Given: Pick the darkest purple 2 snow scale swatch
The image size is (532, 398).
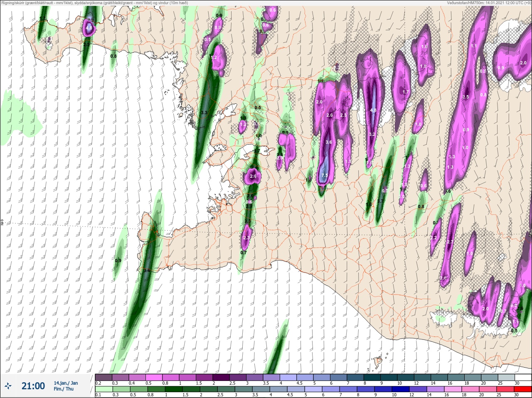Looking at the screenshot, I should tap(221, 377).
